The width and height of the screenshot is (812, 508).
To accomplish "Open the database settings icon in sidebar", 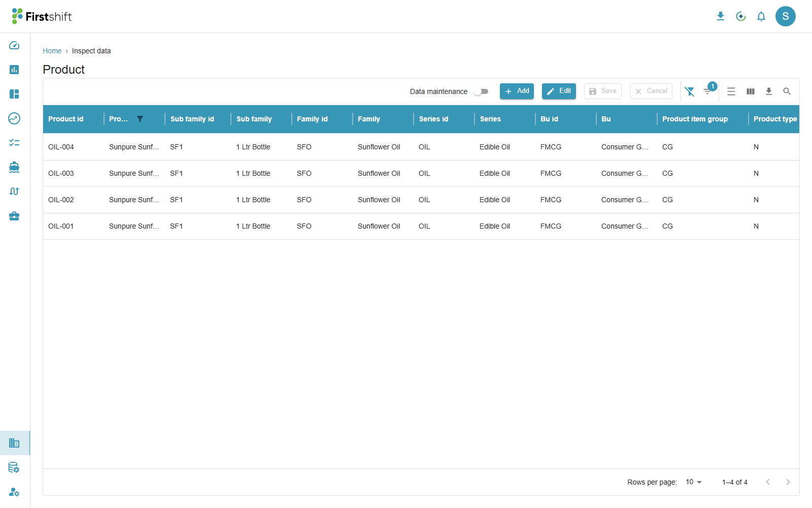I will click(x=14, y=467).
